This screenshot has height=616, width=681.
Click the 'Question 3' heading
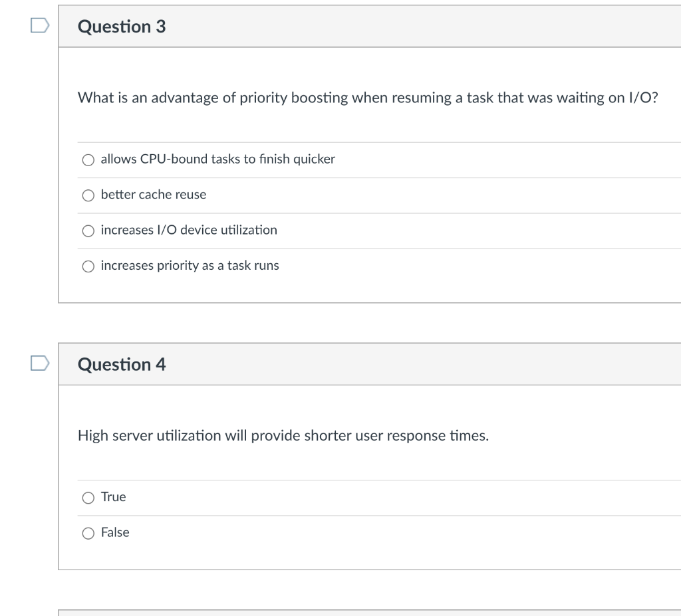(x=122, y=27)
